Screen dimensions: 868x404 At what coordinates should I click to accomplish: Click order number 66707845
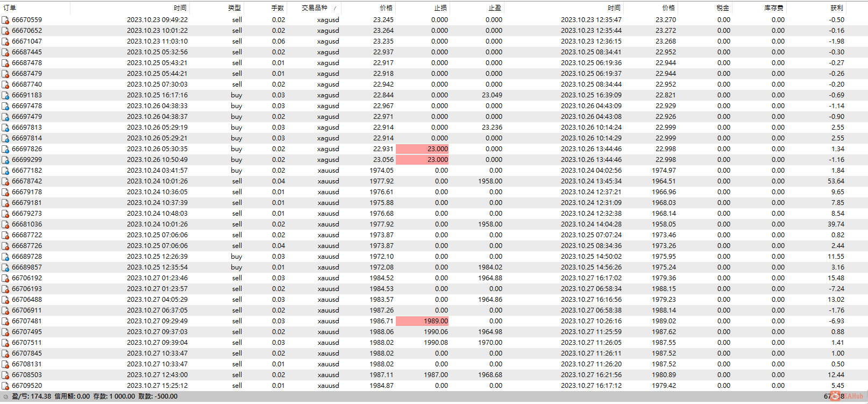(27, 353)
